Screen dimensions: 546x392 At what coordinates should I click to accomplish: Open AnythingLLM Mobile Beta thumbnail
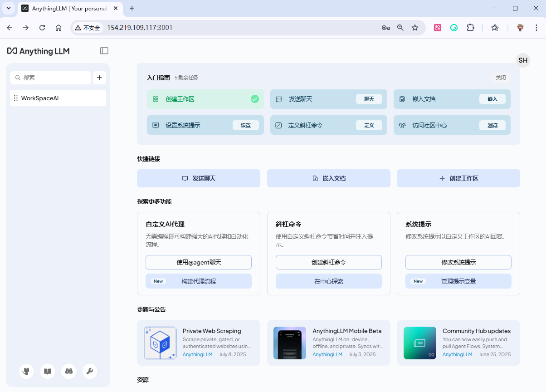290,343
